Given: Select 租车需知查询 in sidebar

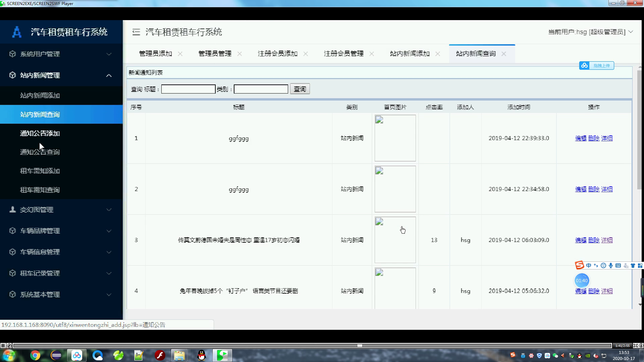Looking at the screenshot, I should click(x=61, y=190).
